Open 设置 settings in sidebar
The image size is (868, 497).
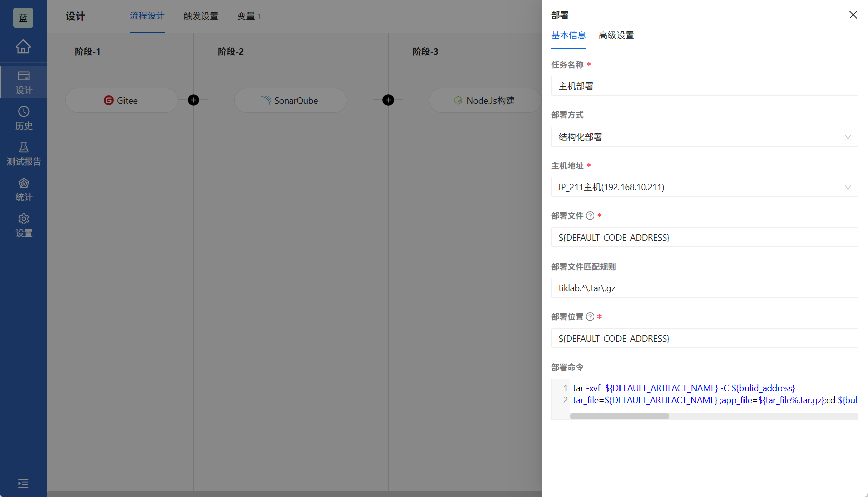click(x=24, y=225)
